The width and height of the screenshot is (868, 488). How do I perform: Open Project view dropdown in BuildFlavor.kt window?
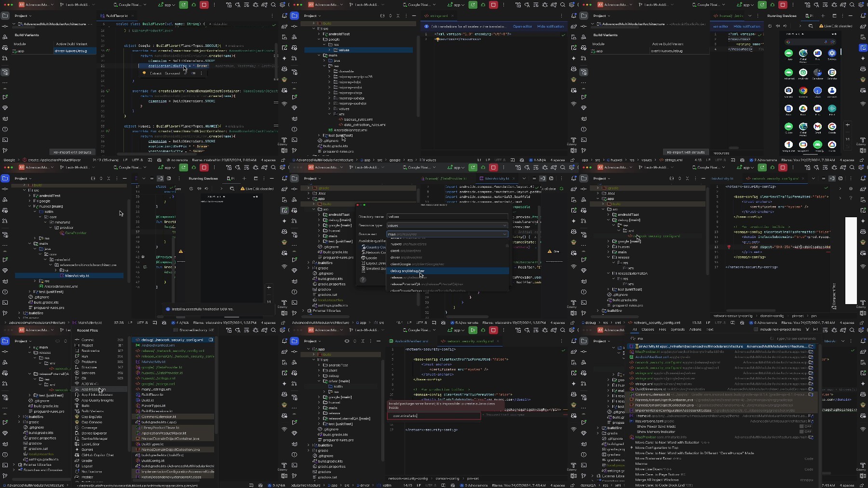click(x=23, y=15)
